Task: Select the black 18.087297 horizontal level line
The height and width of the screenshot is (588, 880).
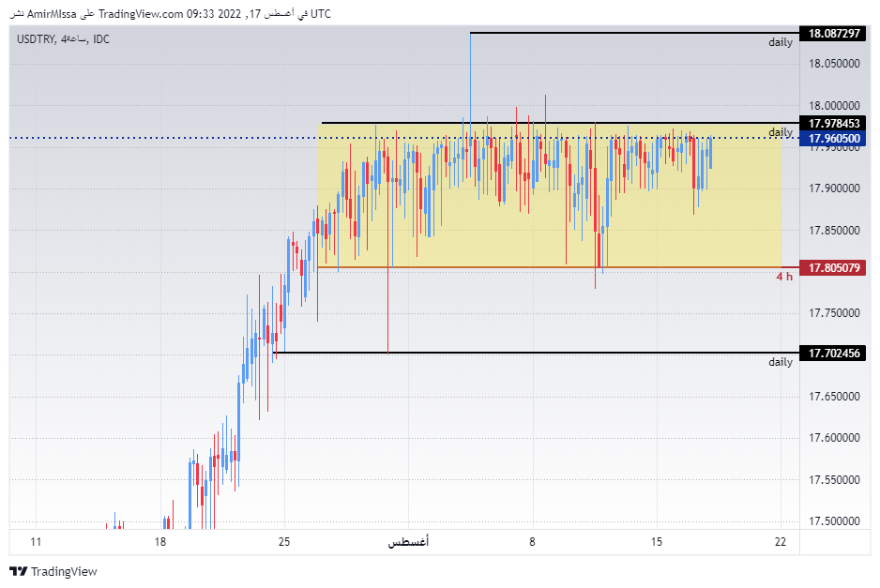Action: 634,33
